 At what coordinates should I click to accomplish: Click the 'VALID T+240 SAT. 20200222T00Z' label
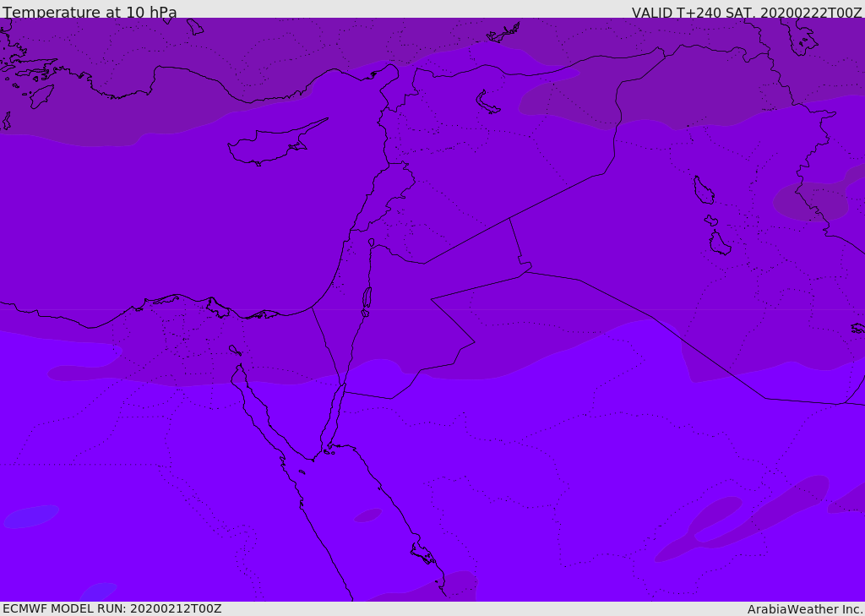coord(747,13)
